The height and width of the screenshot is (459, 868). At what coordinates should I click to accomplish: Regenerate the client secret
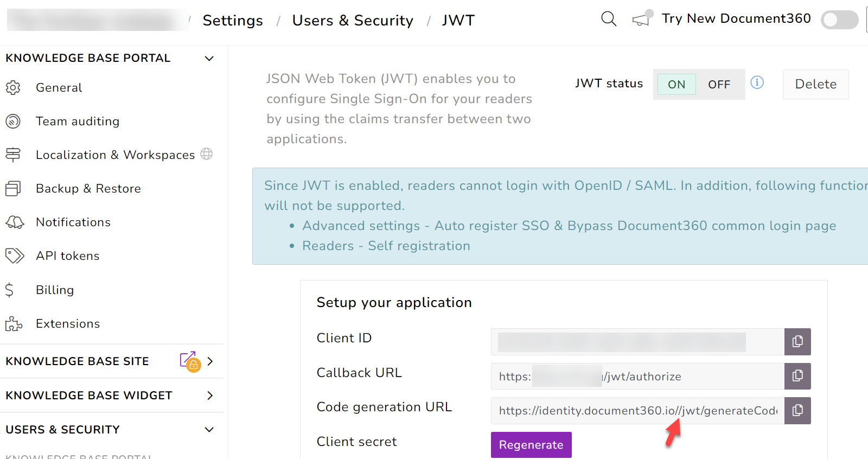coord(531,445)
